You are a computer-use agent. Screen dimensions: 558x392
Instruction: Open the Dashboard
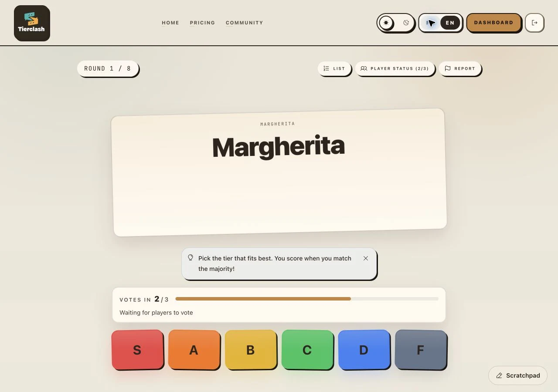(493, 23)
